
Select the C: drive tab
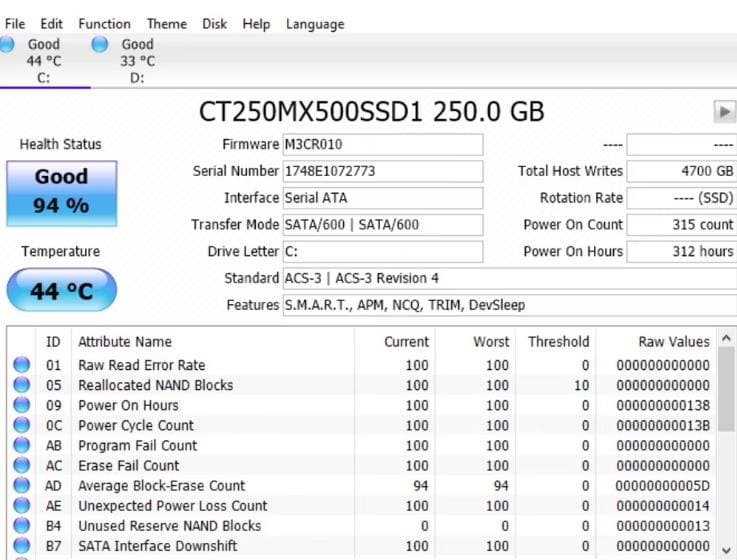pos(44,61)
